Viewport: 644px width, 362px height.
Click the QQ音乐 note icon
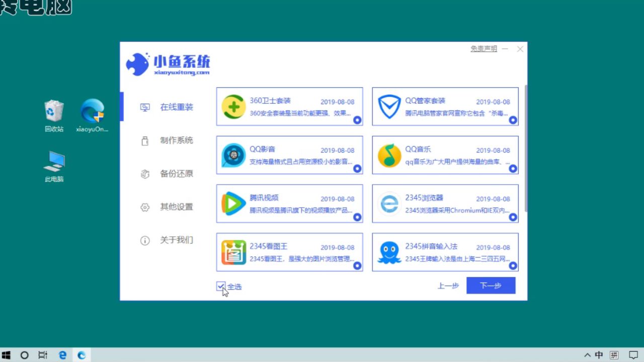(389, 155)
